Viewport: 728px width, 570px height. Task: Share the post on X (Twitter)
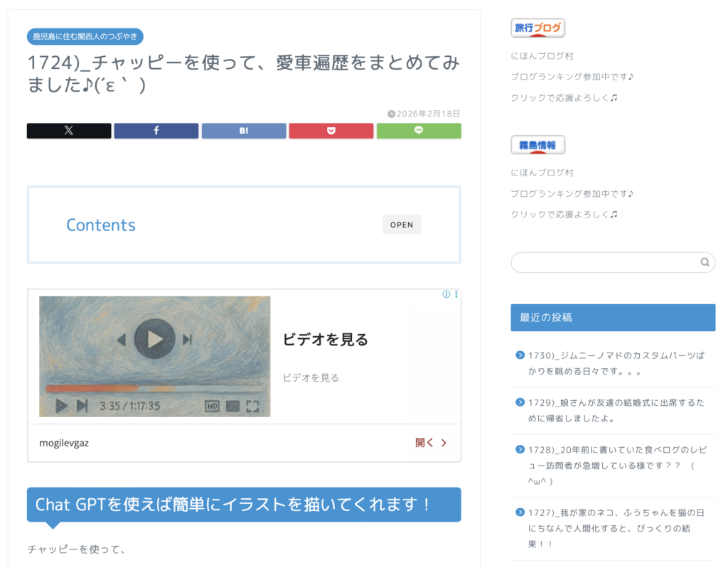pyautogui.click(x=69, y=131)
